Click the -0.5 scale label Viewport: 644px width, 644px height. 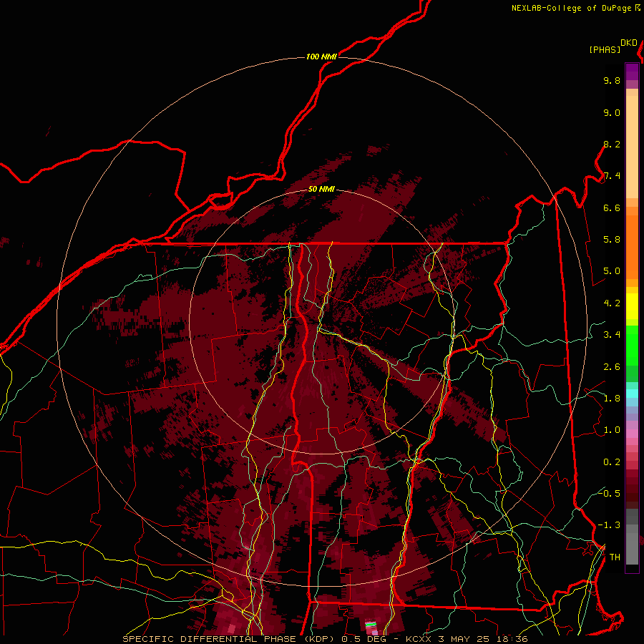[x=609, y=493]
